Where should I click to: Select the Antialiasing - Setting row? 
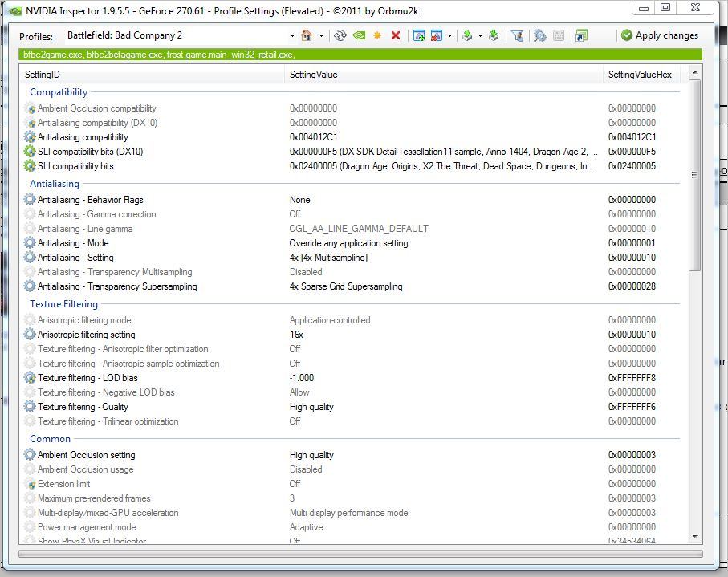(x=351, y=258)
